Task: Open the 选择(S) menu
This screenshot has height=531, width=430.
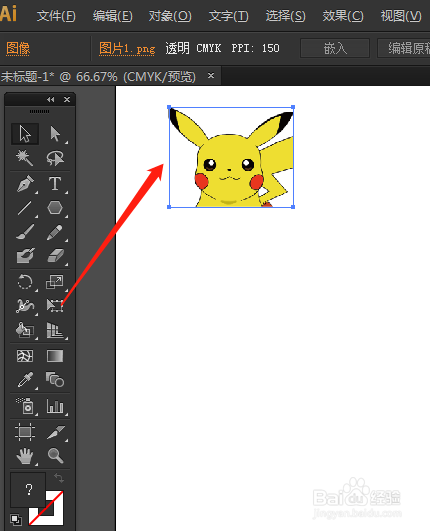Action: pos(285,16)
